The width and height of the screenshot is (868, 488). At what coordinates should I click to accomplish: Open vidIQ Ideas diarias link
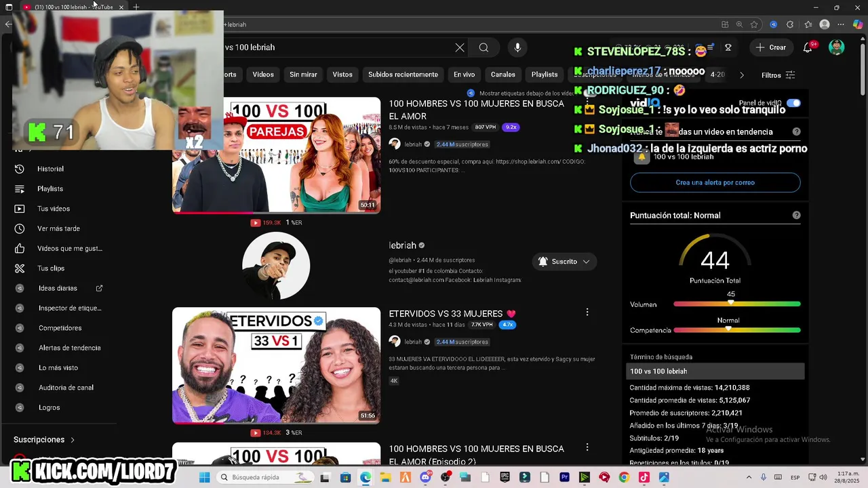click(x=58, y=288)
